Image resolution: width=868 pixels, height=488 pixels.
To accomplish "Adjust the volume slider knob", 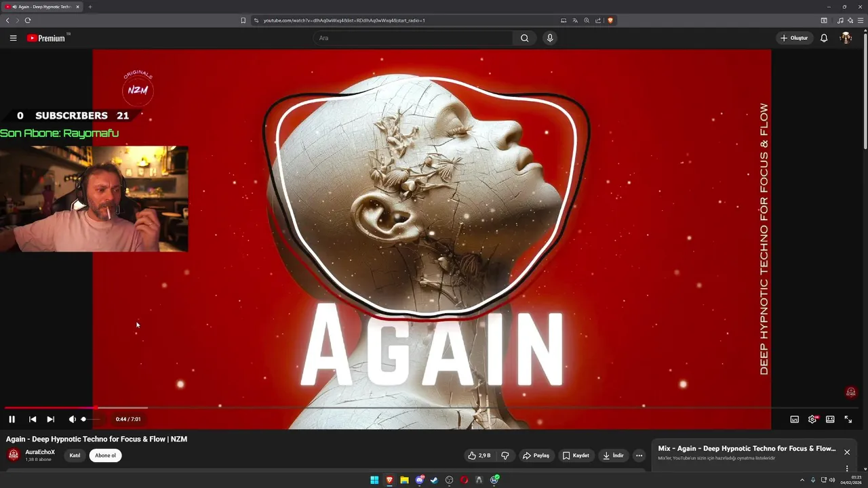I will (83, 420).
